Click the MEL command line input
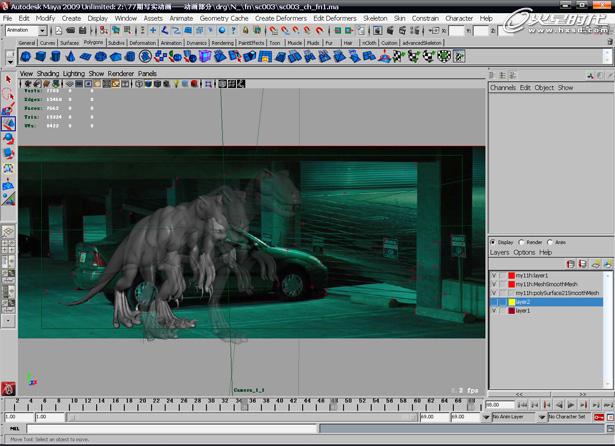The image size is (615, 446). pos(172,429)
